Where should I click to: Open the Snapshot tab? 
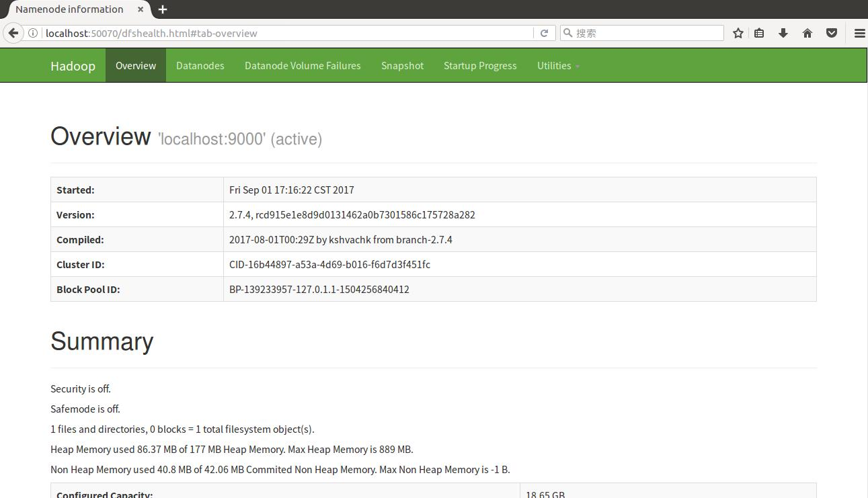click(402, 66)
